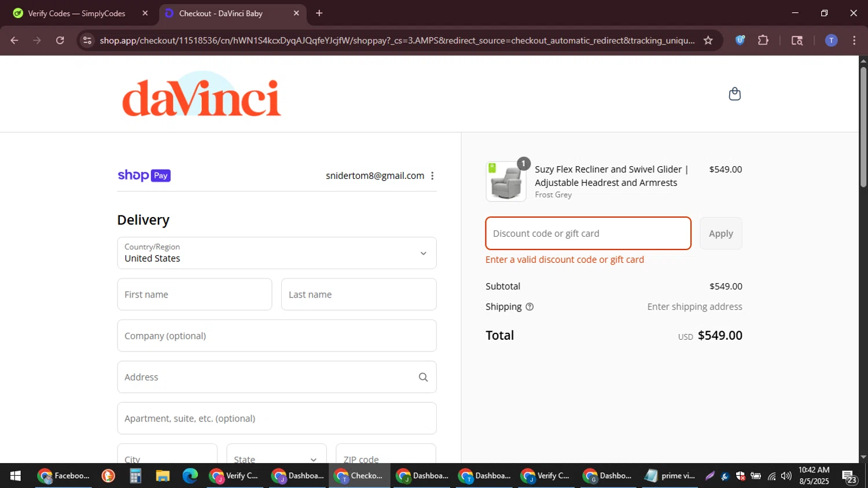Click the Suzy Flex Recliner product thumbnail
Viewport: 868px width, 488px height.
(x=506, y=181)
